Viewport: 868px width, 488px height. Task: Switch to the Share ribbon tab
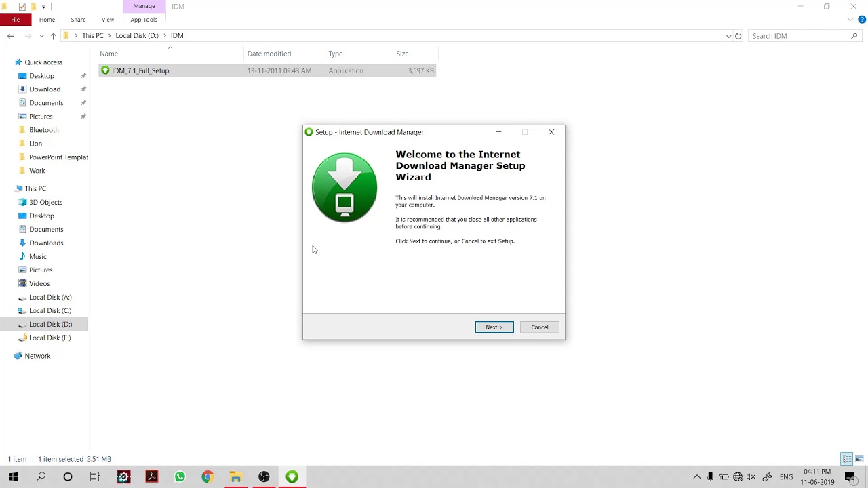[78, 20]
